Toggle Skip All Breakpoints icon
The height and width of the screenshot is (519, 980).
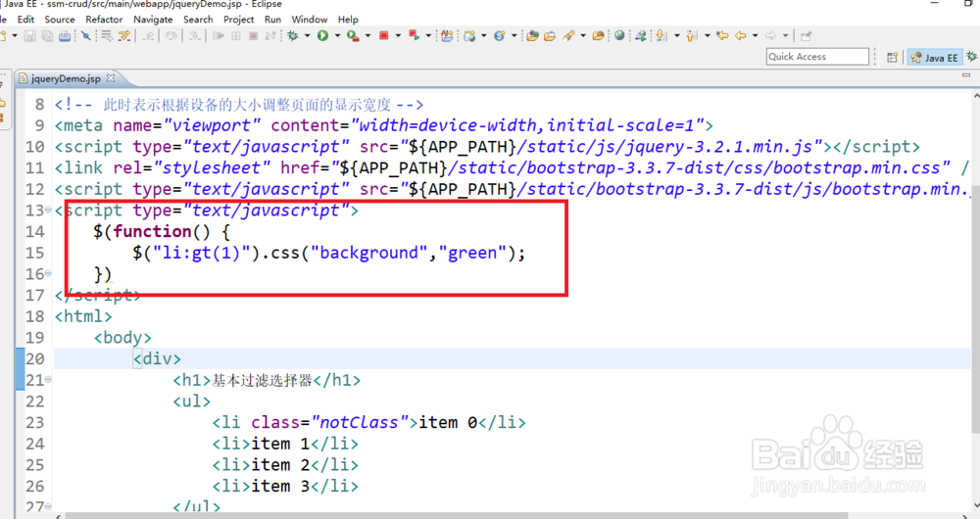tap(85, 36)
